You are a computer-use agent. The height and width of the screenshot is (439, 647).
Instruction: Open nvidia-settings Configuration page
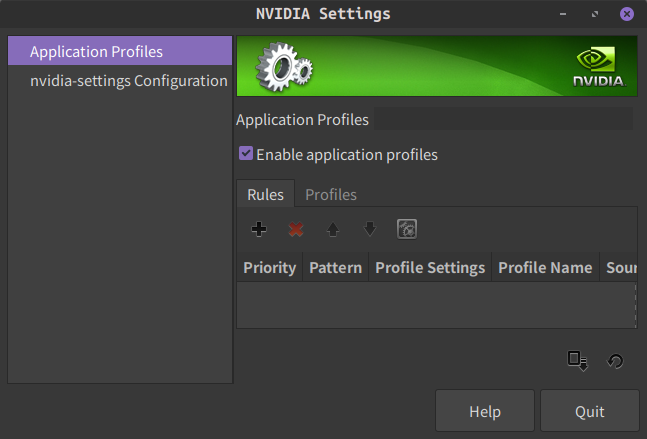click(120, 81)
